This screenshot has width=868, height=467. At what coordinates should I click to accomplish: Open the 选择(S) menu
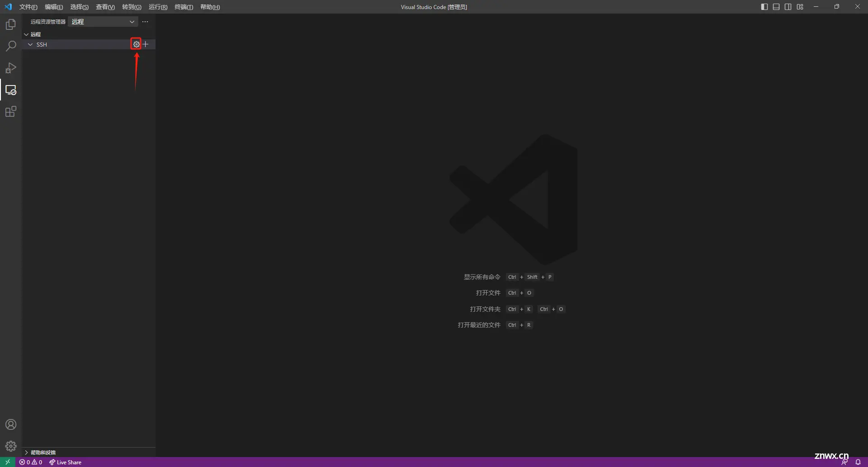pyautogui.click(x=80, y=7)
